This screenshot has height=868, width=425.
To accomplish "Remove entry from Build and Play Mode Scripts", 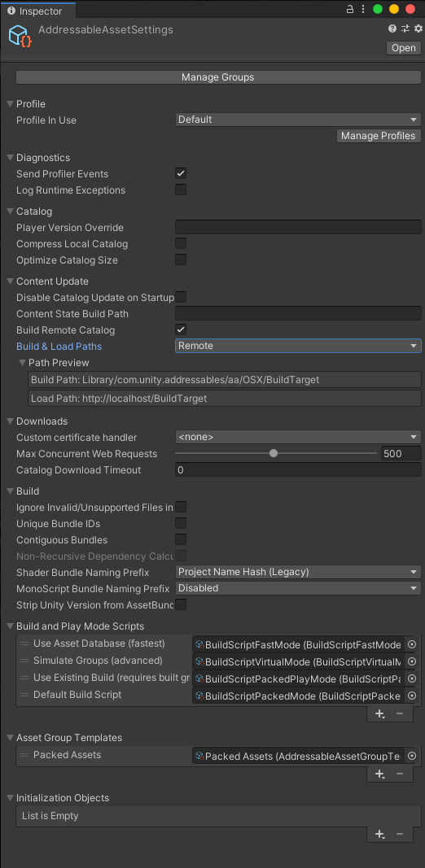I will tap(400, 714).
